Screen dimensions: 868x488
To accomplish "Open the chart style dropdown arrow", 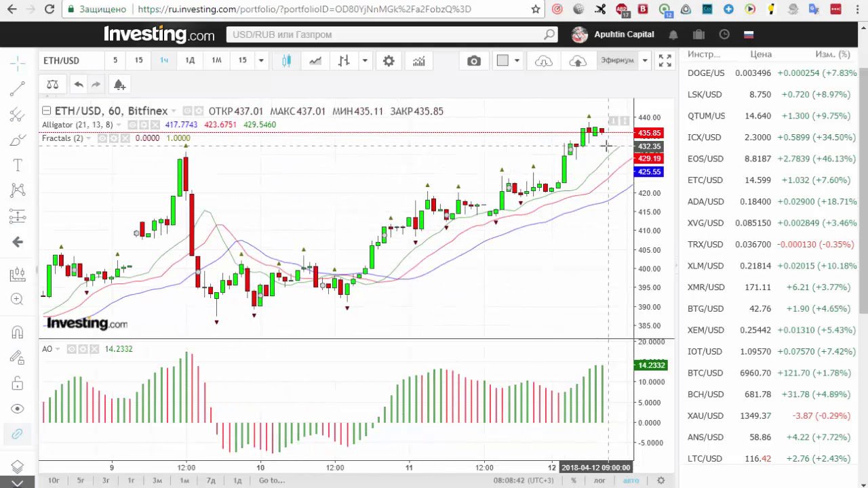I will pos(365,60).
